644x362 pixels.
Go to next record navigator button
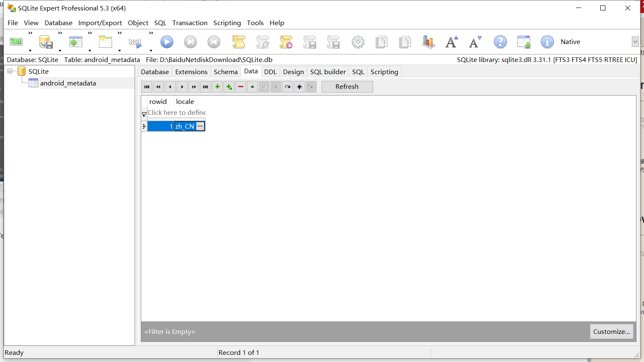pos(182,87)
